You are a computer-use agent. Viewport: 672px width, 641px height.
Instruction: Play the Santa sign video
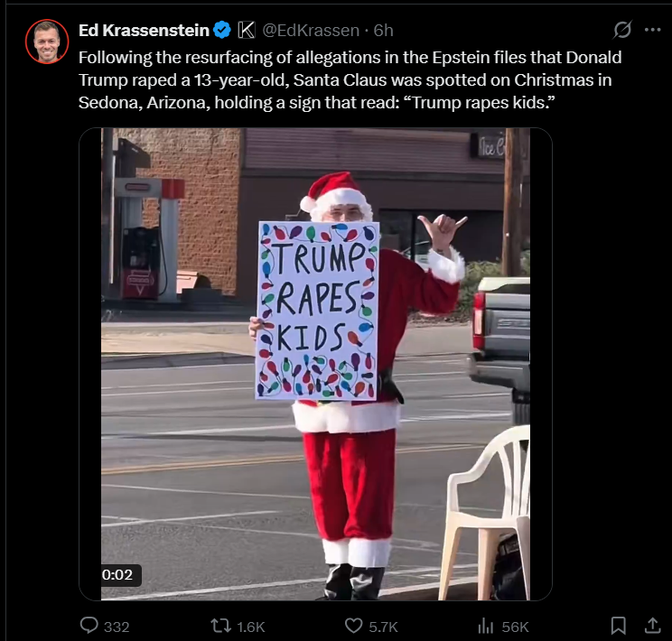(315, 364)
